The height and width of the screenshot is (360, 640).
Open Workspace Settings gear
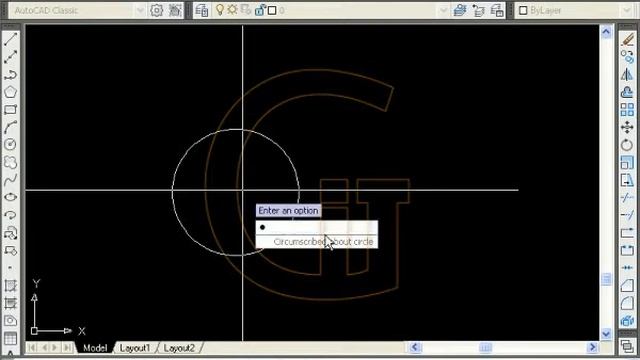click(156, 10)
